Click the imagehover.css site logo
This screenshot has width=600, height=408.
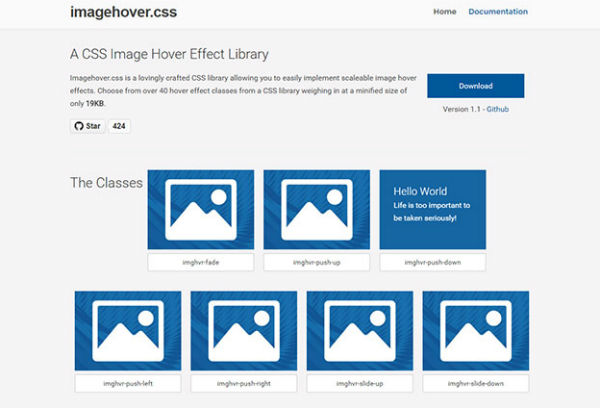tap(123, 12)
